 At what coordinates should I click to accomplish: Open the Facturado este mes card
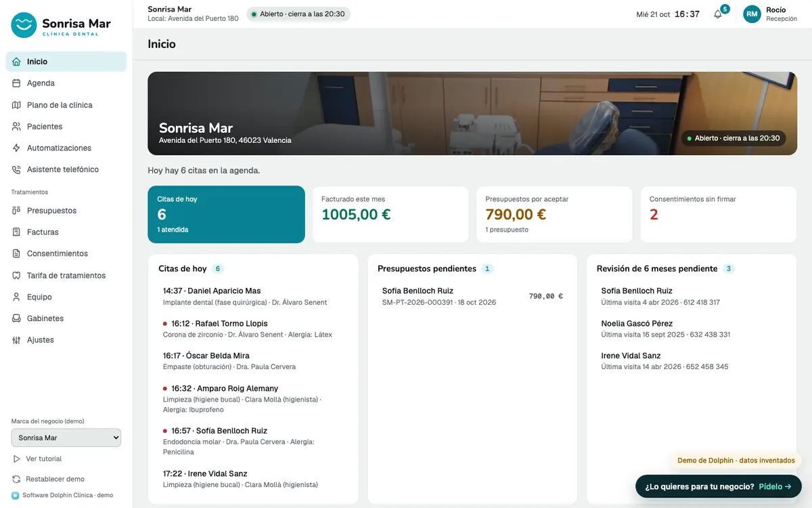390,215
